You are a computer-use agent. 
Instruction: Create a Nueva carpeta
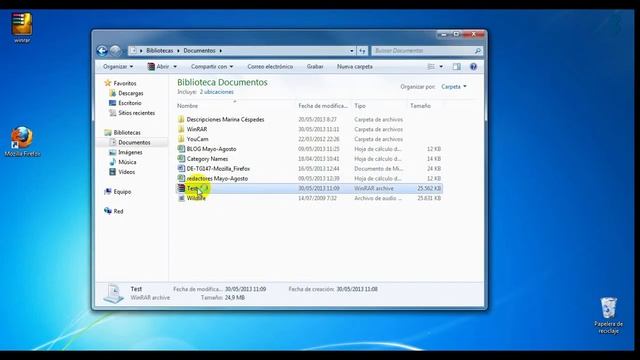(x=355, y=67)
